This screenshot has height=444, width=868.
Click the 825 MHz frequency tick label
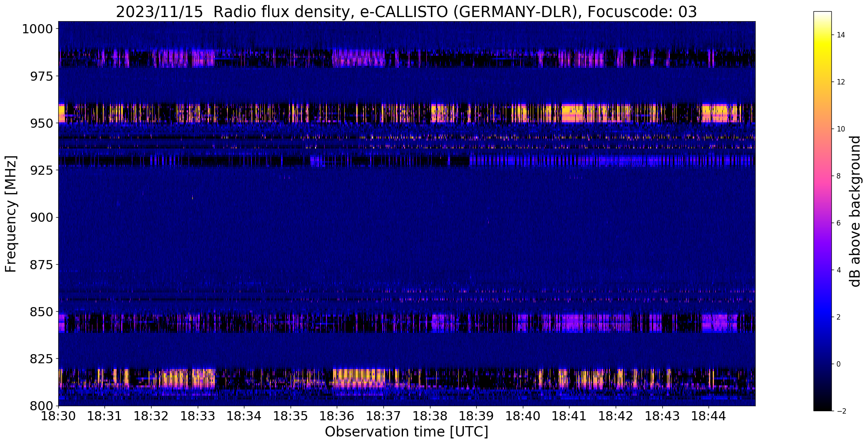(x=41, y=359)
